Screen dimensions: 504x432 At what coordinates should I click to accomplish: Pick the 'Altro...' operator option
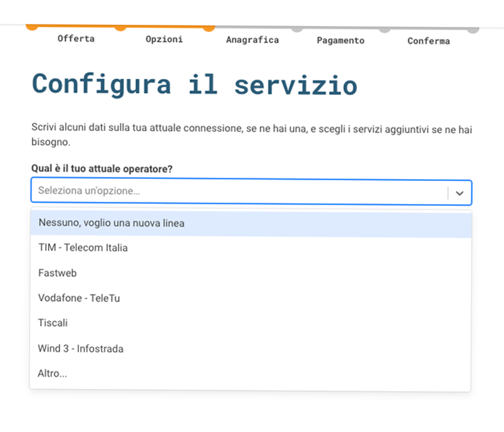250,373
